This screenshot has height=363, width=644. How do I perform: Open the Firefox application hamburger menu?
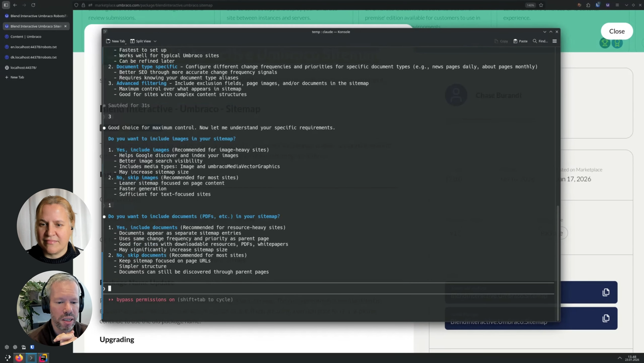coord(617,5)
